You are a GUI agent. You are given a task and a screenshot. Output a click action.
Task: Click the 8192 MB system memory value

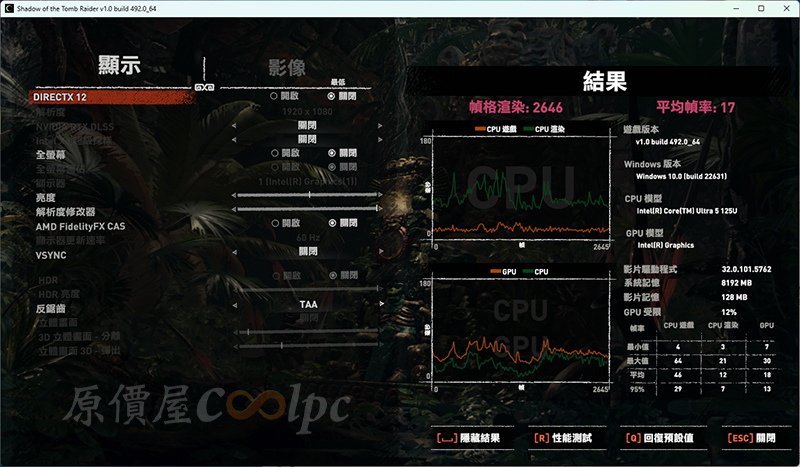[x=736, y=283]
